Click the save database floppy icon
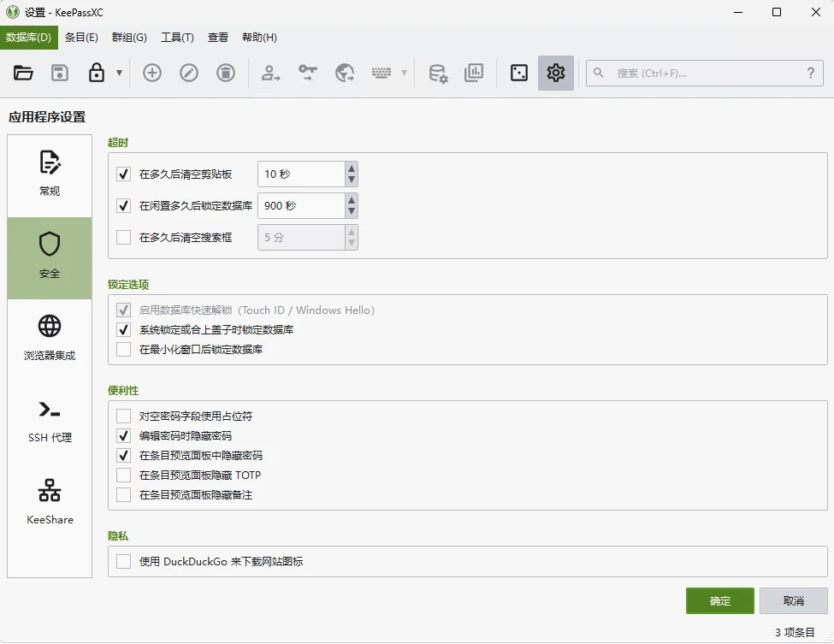The height and width of the screenshot is (644, 834). (60, 73)
